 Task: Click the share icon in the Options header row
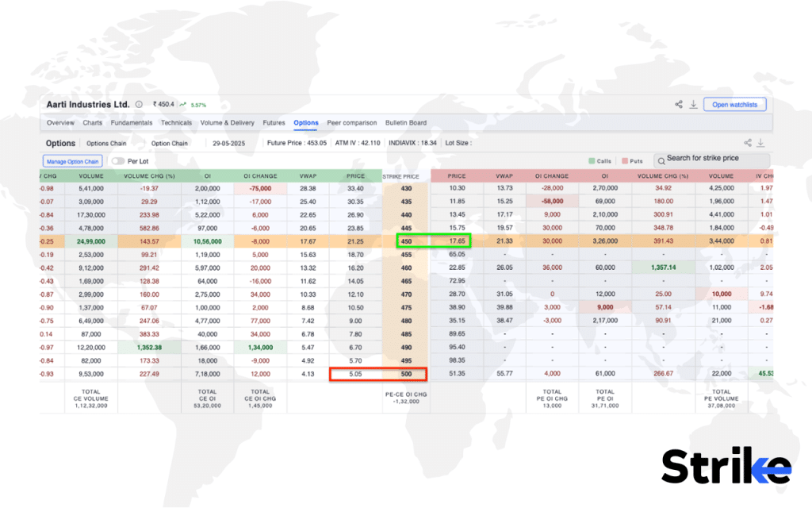point(747,143)
